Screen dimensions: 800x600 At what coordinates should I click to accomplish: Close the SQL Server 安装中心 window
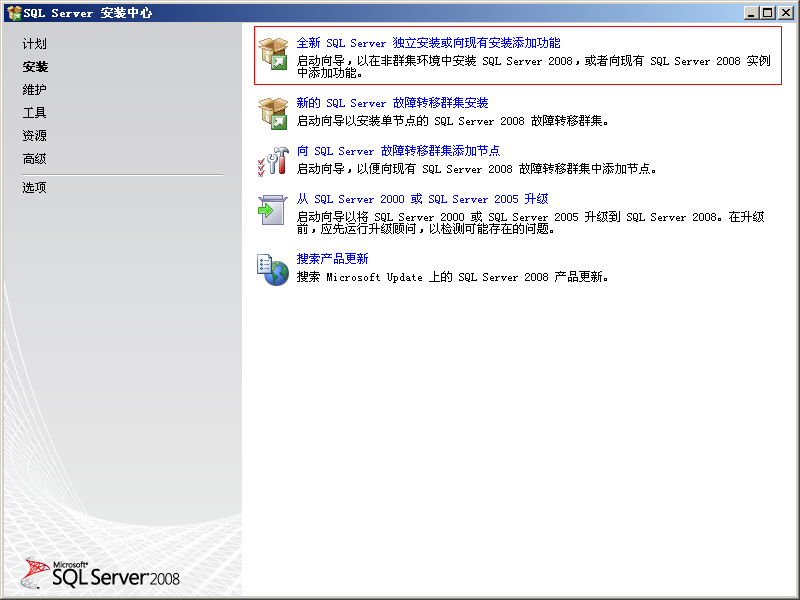coord(785,13)
